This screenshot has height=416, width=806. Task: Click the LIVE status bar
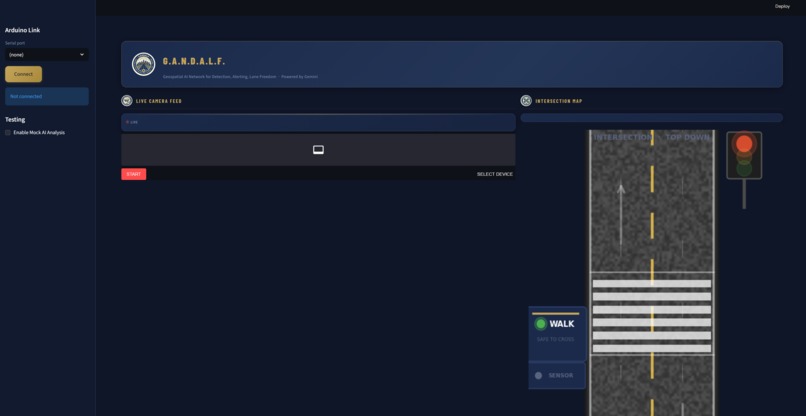[318, 122]
